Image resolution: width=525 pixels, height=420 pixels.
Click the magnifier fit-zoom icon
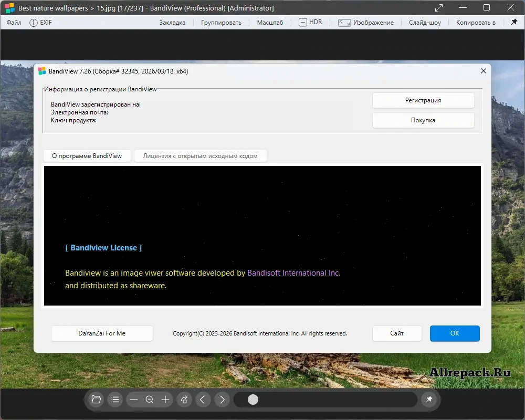tap(150, 400)
